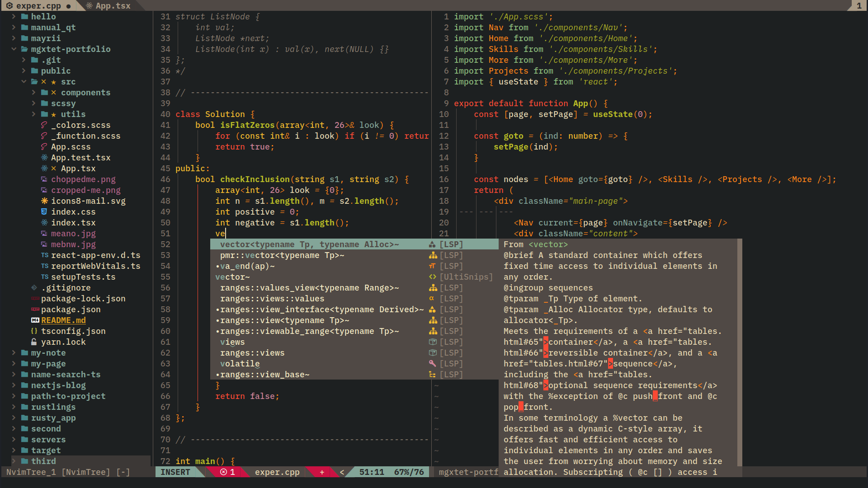Expand the scssy folder

point(33,103)
